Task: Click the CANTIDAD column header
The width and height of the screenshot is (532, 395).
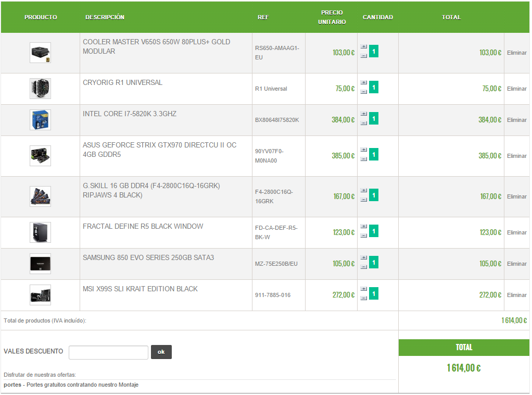Action: pyautogui.click(x=377, y=17)
